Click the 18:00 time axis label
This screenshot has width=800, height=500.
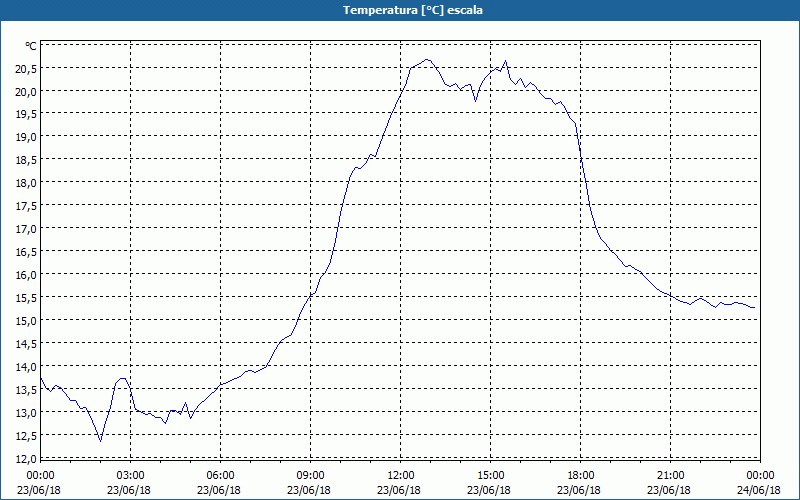(581, 476)
